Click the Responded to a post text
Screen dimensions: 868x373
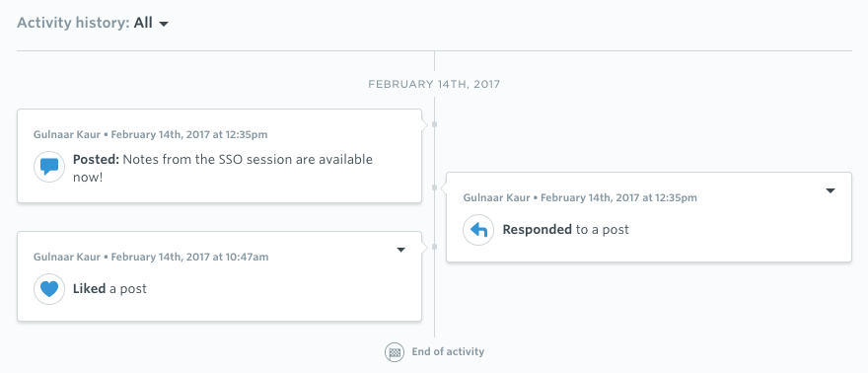(x=566, y=230)
